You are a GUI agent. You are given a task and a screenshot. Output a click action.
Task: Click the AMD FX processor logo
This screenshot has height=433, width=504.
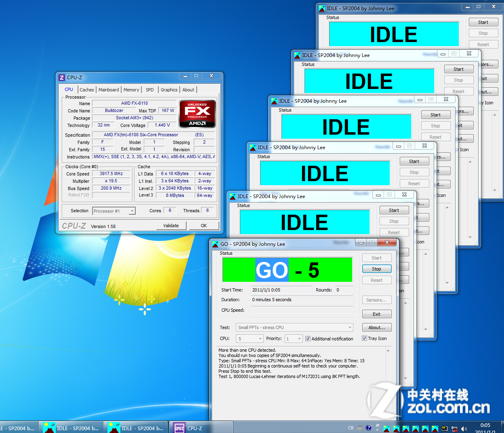pos(197,114)
